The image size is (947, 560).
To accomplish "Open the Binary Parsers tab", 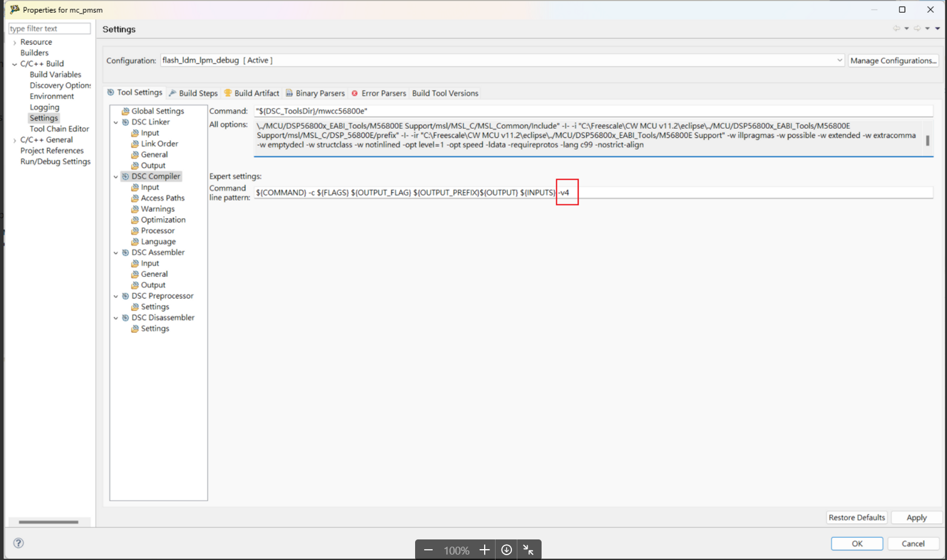I will pyautogui.click(x=319, y=93).
